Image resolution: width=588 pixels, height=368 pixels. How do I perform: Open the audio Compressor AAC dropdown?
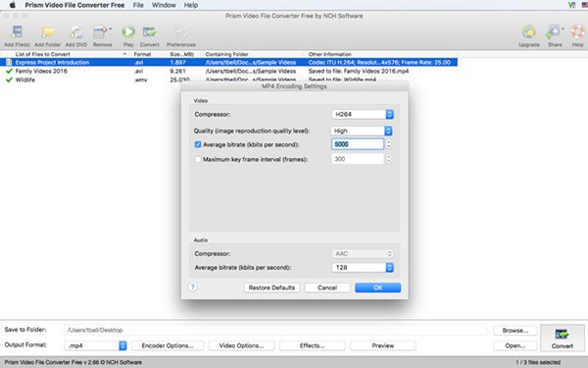[x=363, y=254]
